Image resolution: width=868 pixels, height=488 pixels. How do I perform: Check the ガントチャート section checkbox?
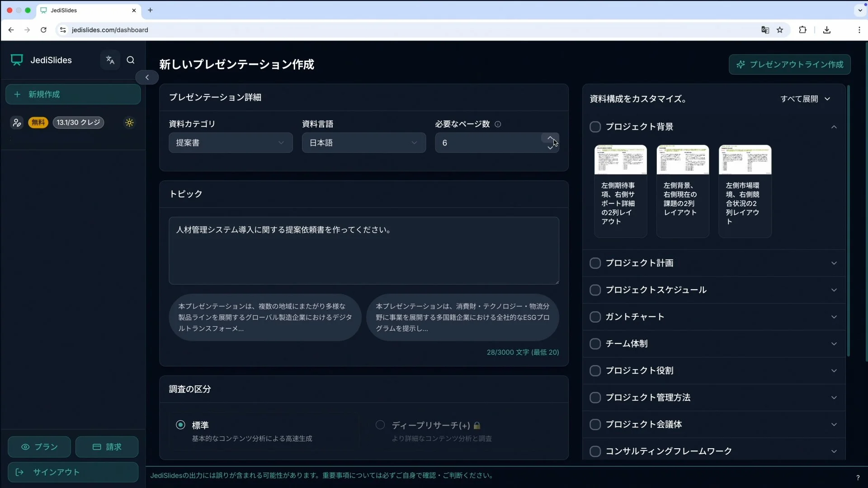[595, 317]
